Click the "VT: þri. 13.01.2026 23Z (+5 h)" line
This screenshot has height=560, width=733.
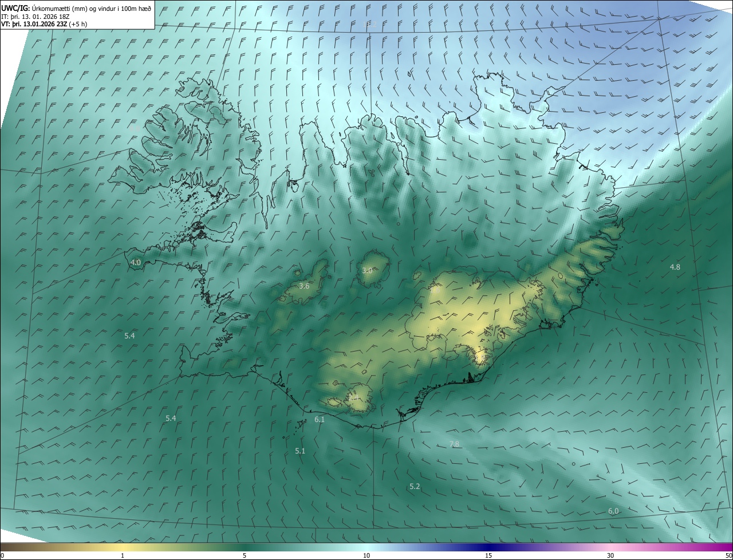[45, 23]
